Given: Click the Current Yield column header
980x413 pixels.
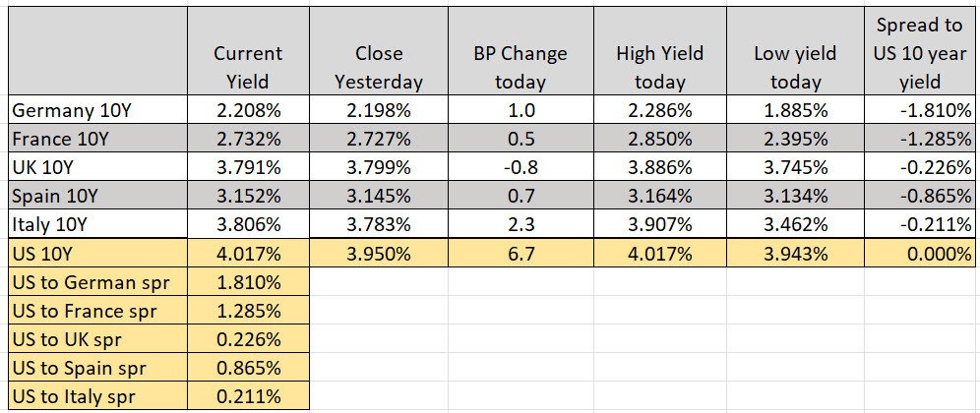Looking at the screenshot, I should coord(248,67).
